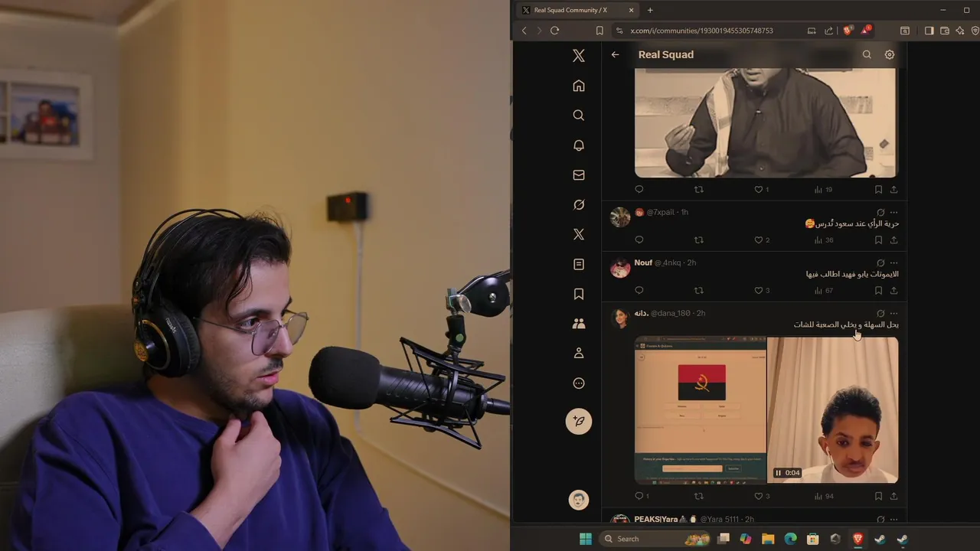Share the @7xpail post
Image resolution: width=980 pixels, height=551 pixels.
tap(893, 240)
